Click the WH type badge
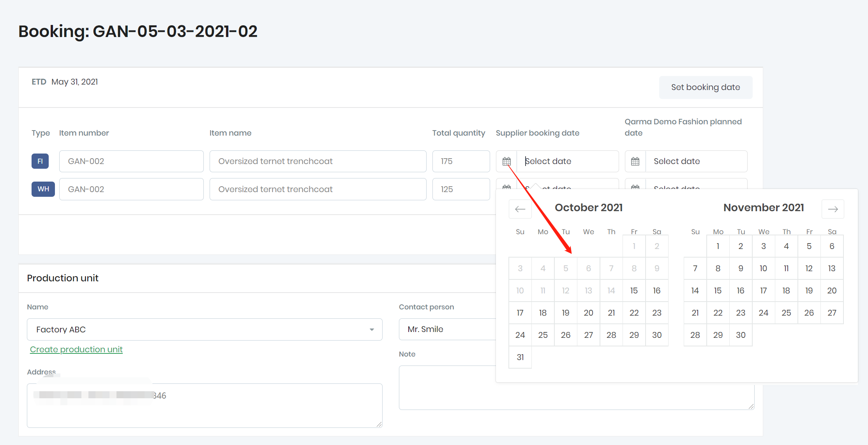The height and width of the screenshot is (445, 868). pos(43,189)
